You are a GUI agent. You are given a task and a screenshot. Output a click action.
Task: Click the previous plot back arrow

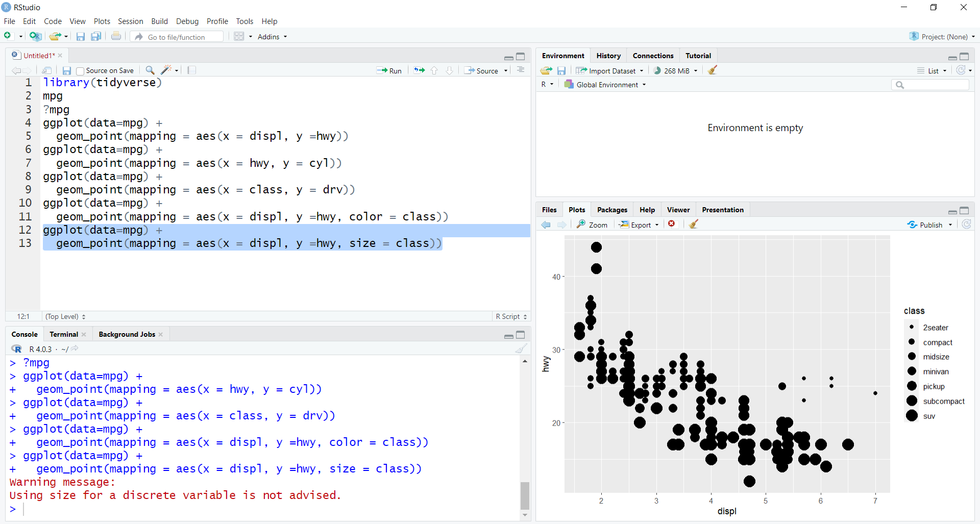click(546, 224)
